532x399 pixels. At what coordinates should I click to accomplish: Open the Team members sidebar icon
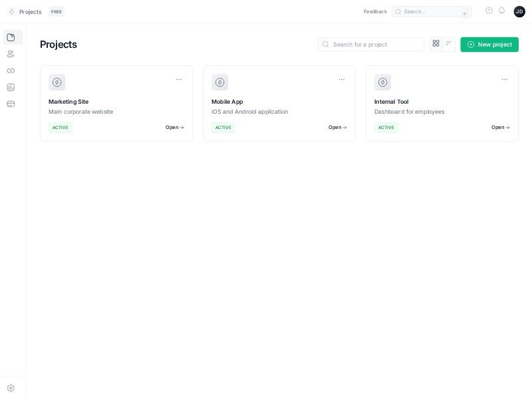tap(11, 54)
